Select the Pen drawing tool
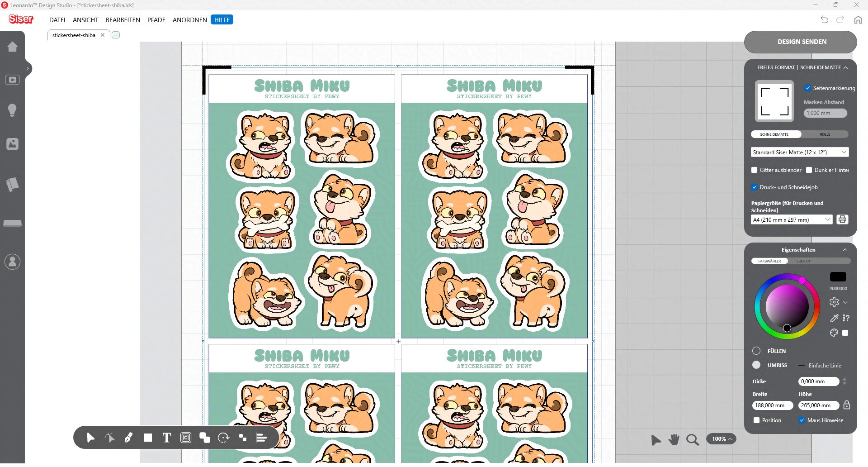This screenshot has width=868, height=467. [x=128, y=438]
